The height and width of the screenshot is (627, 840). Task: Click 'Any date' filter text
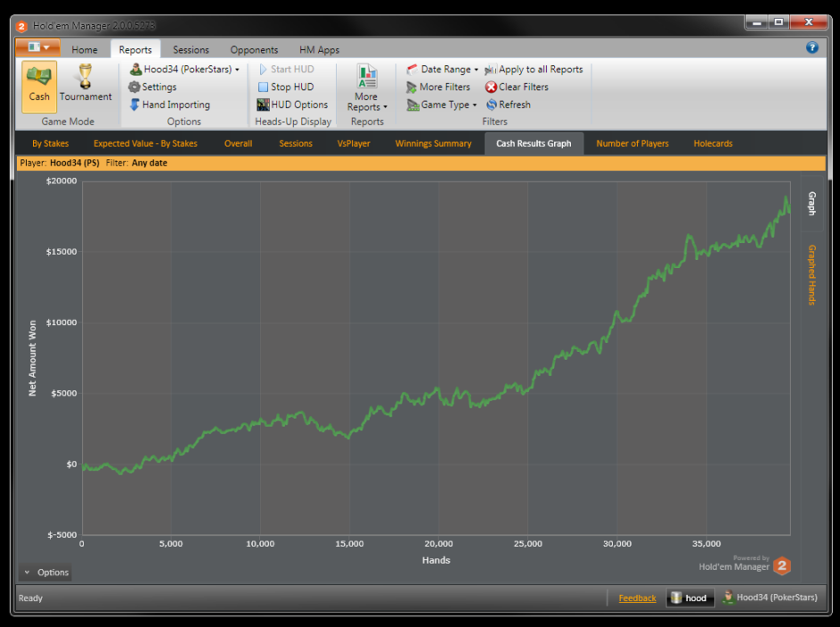pos(150,163)
